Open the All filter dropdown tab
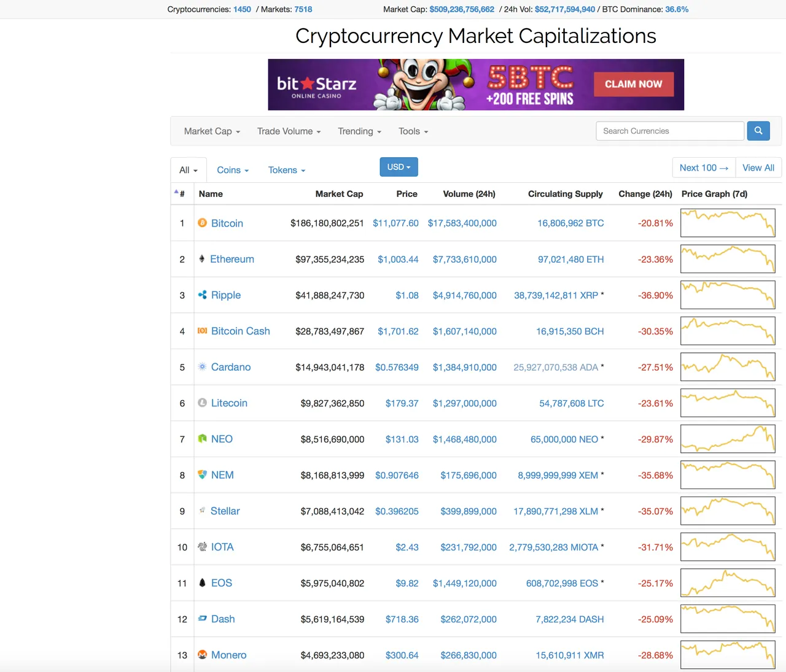786x672 pixels. click(189, 170)
